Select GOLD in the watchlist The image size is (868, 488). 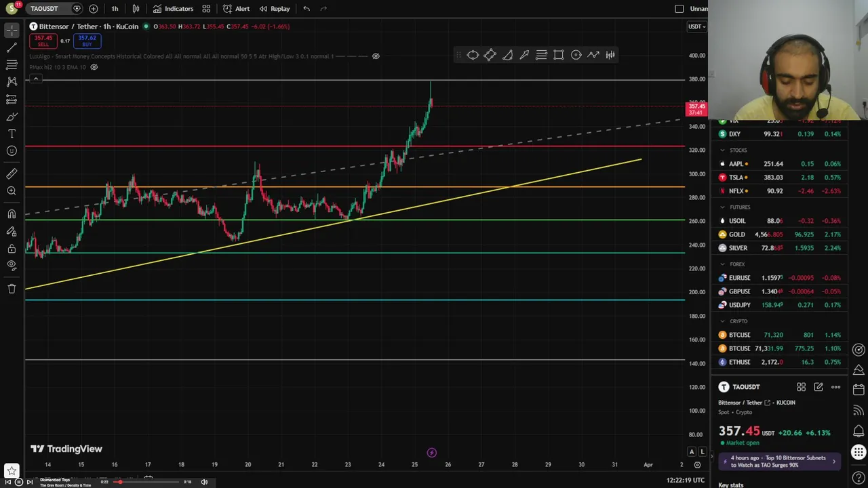coord(778,235)
